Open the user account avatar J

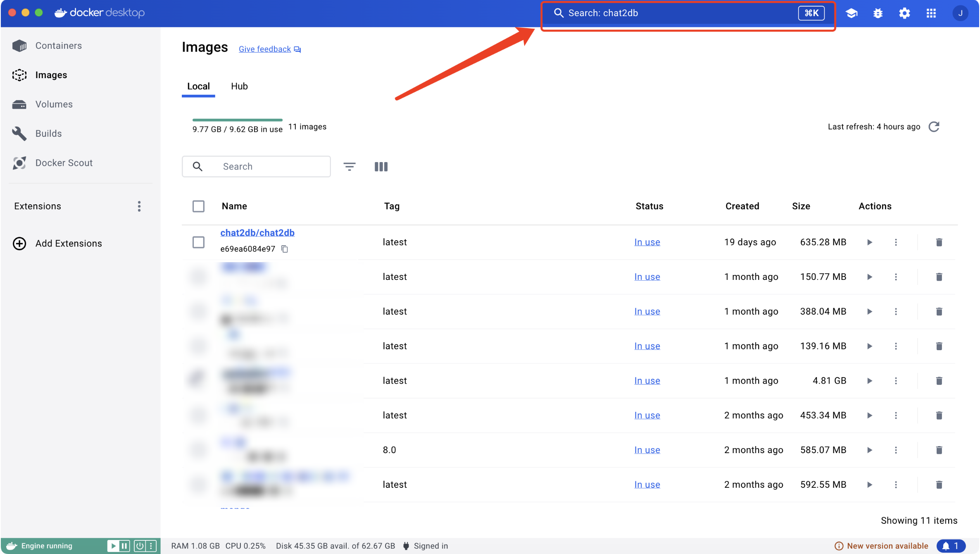tap(960, 13)
